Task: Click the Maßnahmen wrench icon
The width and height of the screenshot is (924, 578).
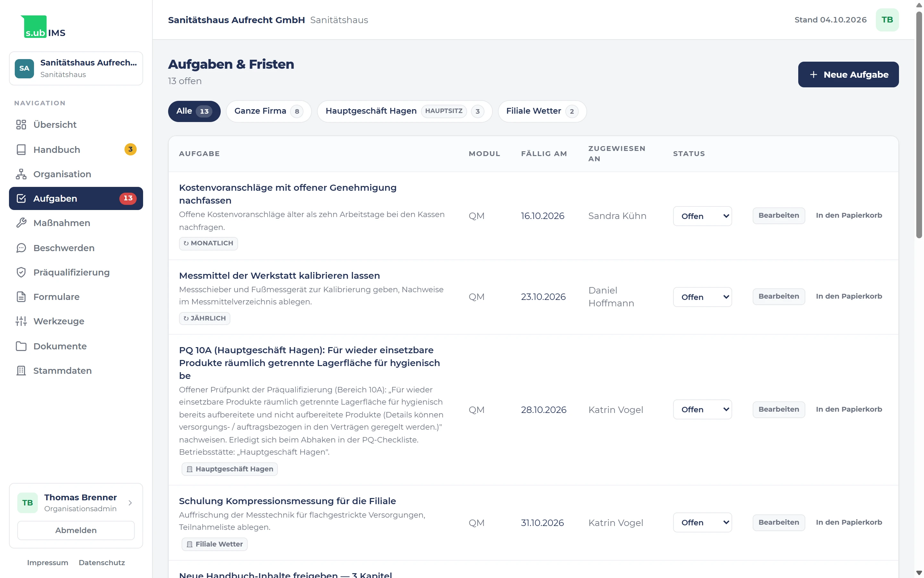Action: coord(21,223)
